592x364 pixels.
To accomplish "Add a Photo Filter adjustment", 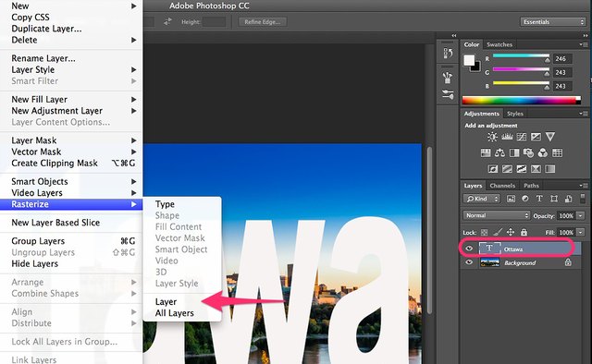I will [528, 152].
